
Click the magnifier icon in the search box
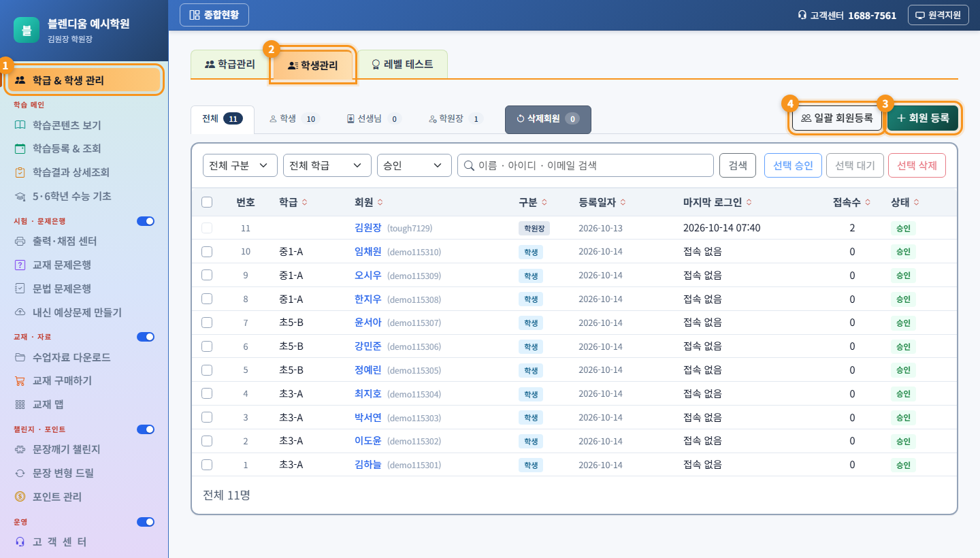(x=469, y=165)
